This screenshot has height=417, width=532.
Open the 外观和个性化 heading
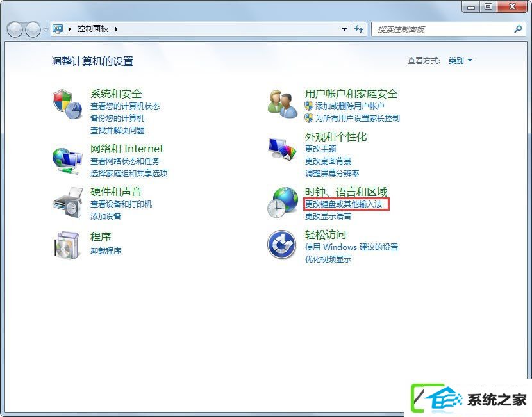click(336, 136)
